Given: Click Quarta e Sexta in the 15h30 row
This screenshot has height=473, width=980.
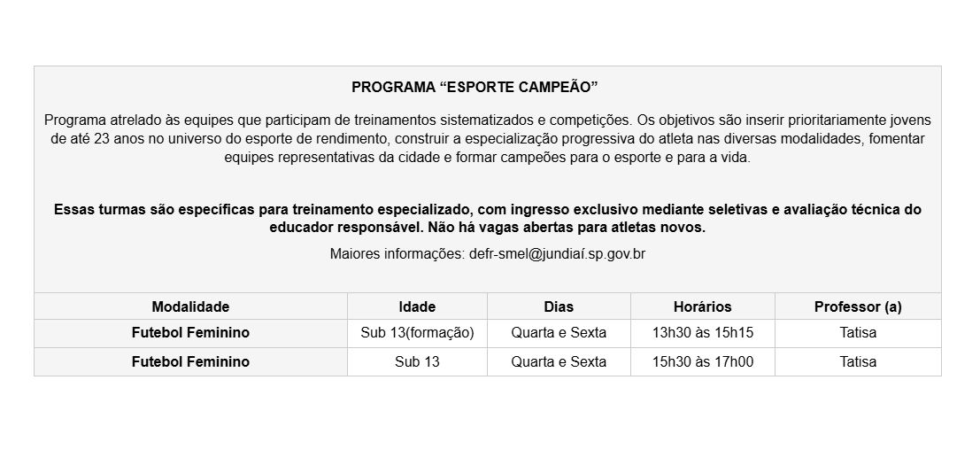Looking at the screenshot, I should coord(559,361).
